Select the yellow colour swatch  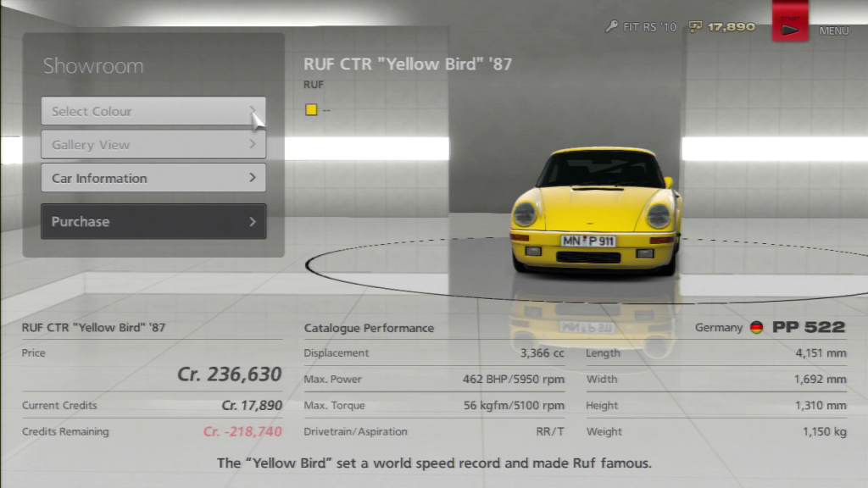point(311,109)
